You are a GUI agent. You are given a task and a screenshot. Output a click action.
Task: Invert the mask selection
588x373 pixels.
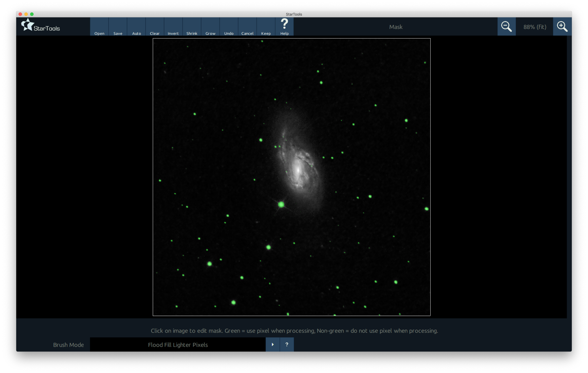pyautogui.click(x=173, y=27)
